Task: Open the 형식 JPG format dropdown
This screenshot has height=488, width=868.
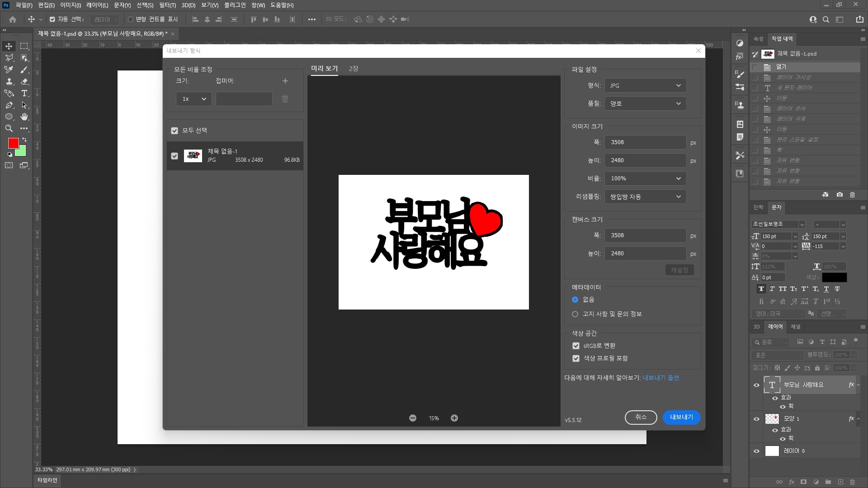Action: [645, 85]
